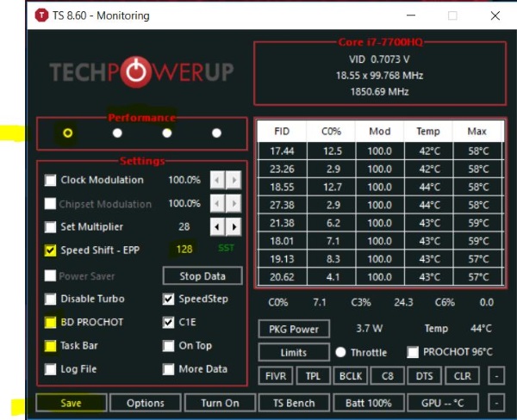Click the Stop Data button

(202, 275)
